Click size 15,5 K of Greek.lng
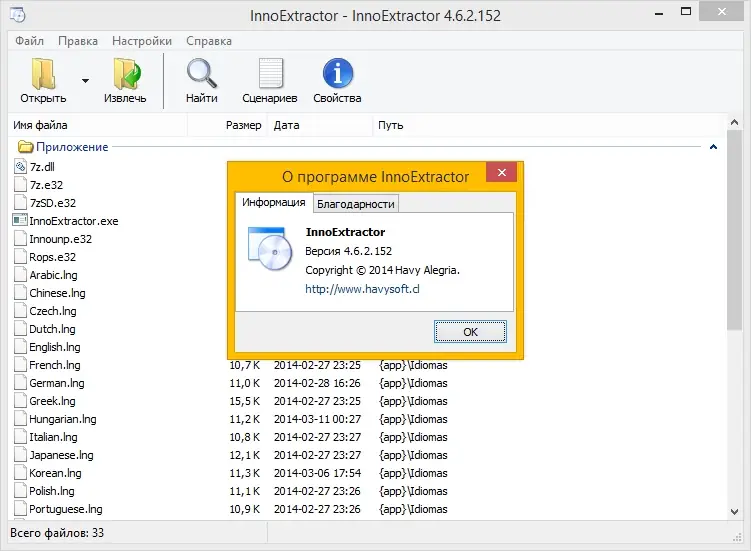Viewport: 751px width, 551px height. click(x=244, y=401)
